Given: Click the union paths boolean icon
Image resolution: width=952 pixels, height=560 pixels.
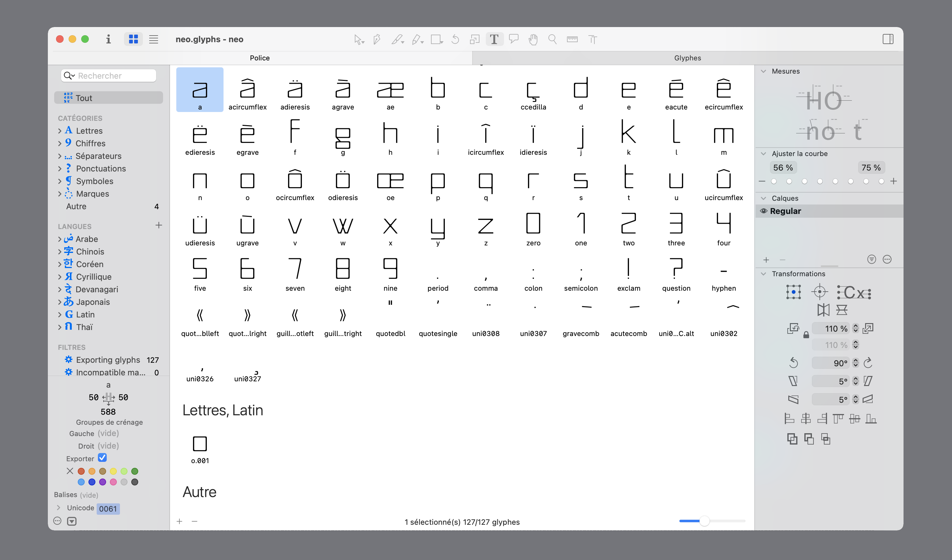Looking at the screenshot, I should (x=792, y=439).
